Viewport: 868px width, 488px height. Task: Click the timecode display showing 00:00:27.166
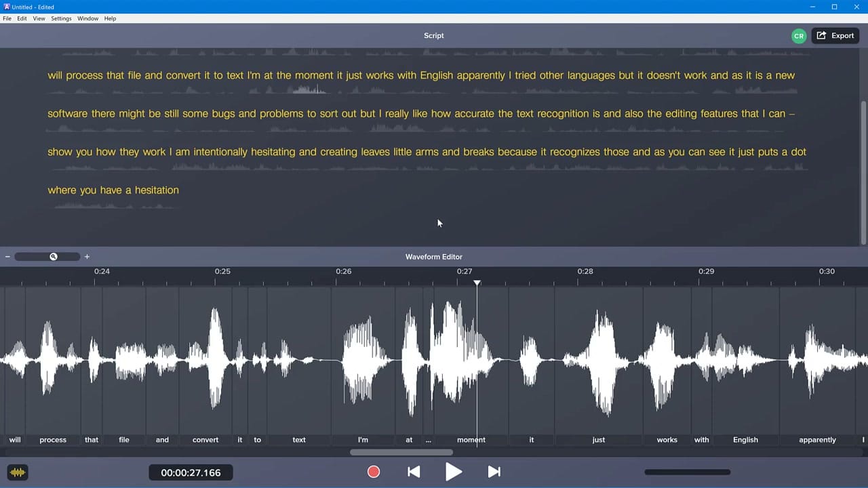[x=191, y=472]
